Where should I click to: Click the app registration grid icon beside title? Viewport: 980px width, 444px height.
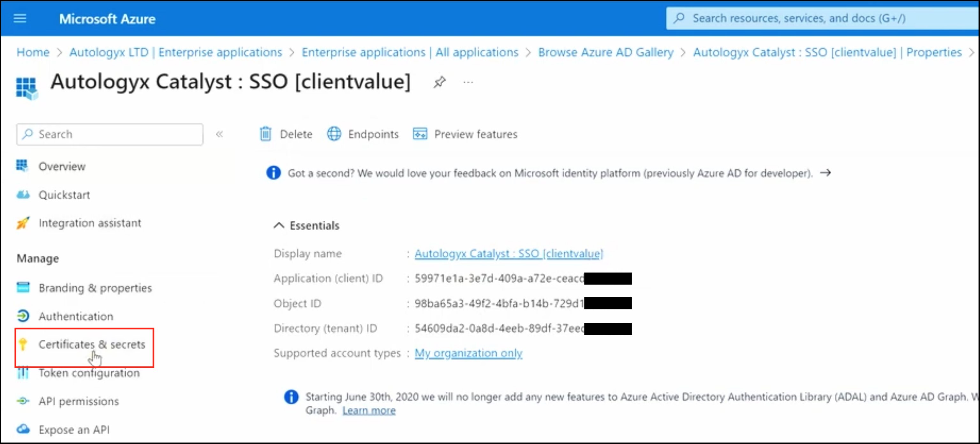26,88
